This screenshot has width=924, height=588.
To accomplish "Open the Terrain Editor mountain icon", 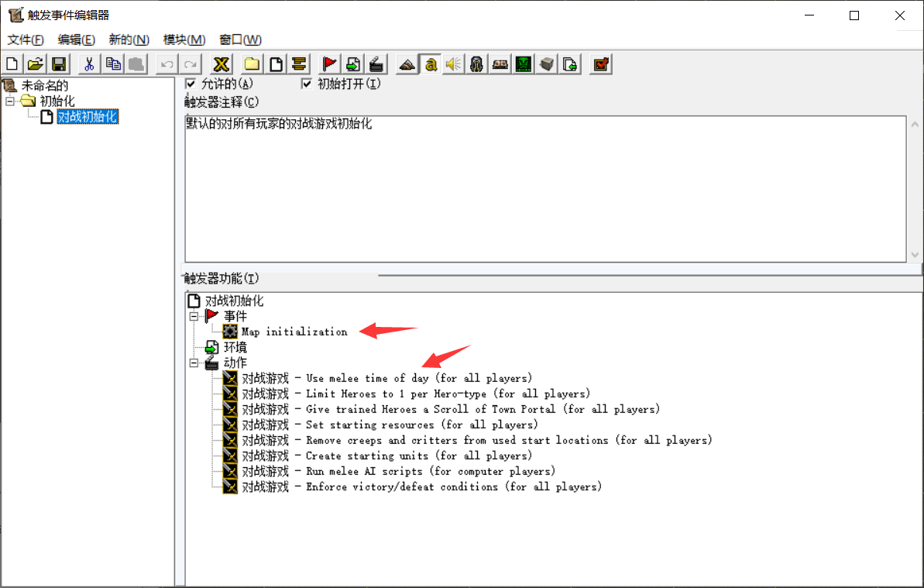I will [407, 64].
